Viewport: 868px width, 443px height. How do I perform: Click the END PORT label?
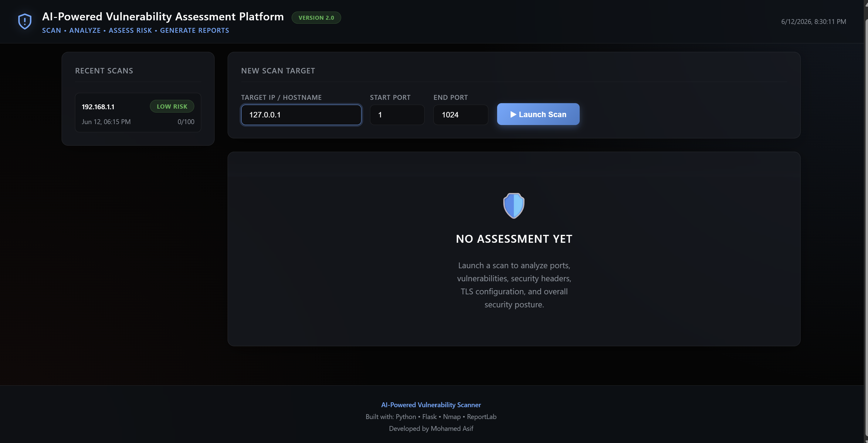(450, 97)
